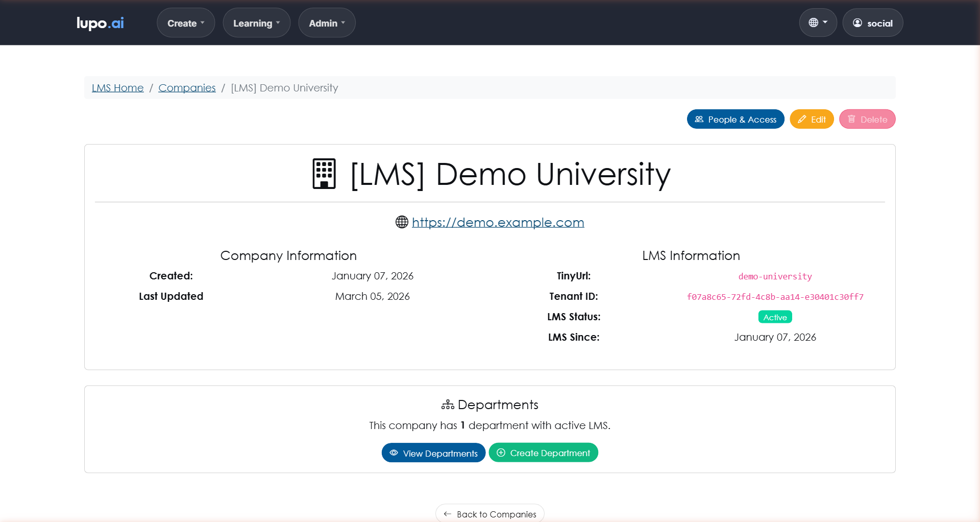Edit the company with Edit button
The width and height of the screenshot is (980, 522).
[x=812, y=119]
